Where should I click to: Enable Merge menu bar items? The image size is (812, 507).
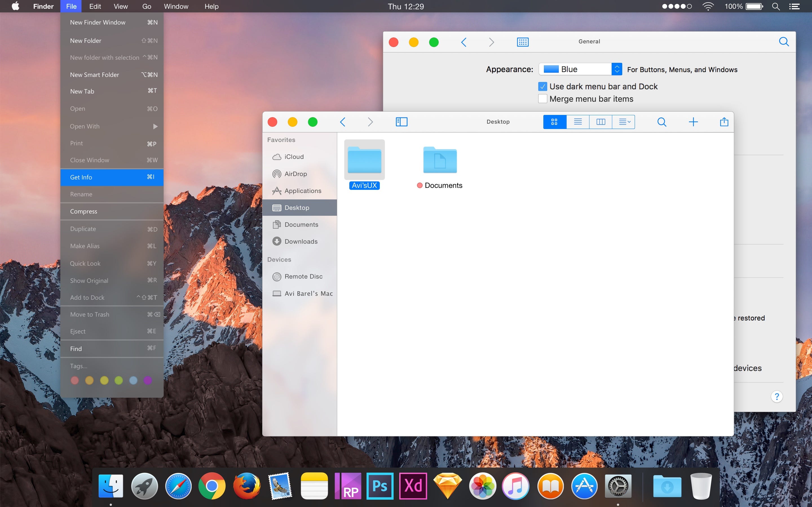(542, 98)
